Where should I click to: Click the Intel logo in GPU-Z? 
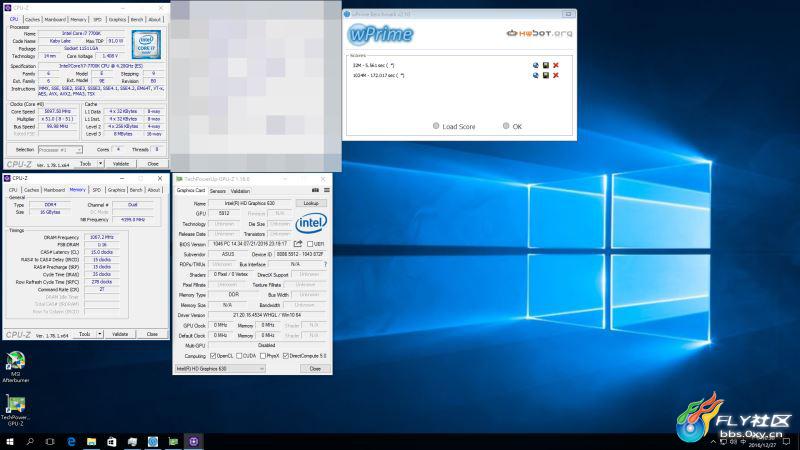pyautogui.click(x=311, y=223)
